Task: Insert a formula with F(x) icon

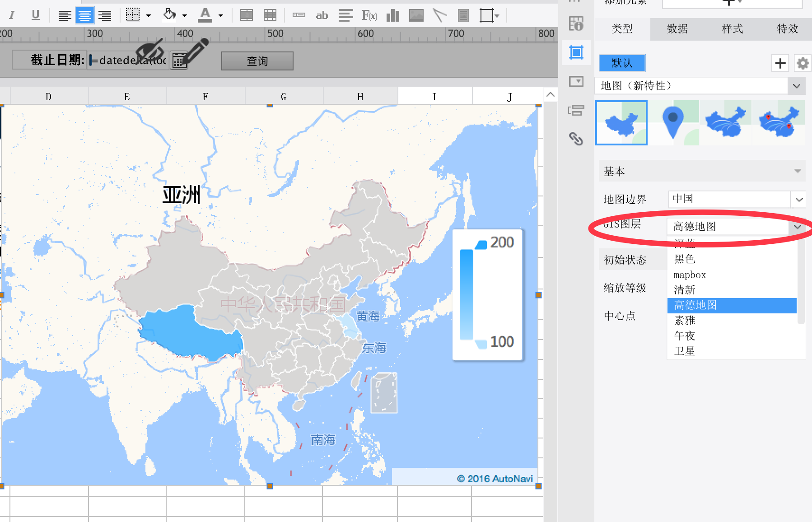Action: pos(369,15)
